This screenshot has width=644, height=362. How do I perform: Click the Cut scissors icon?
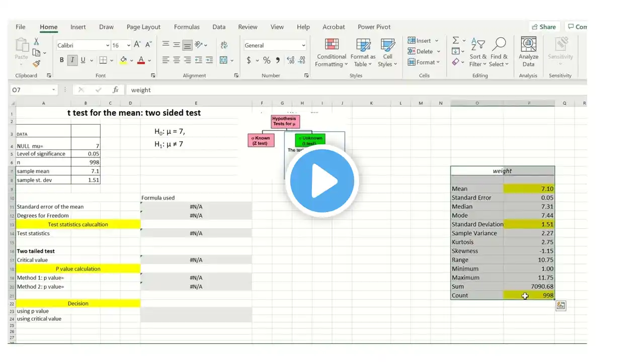(x=36, y=42)
